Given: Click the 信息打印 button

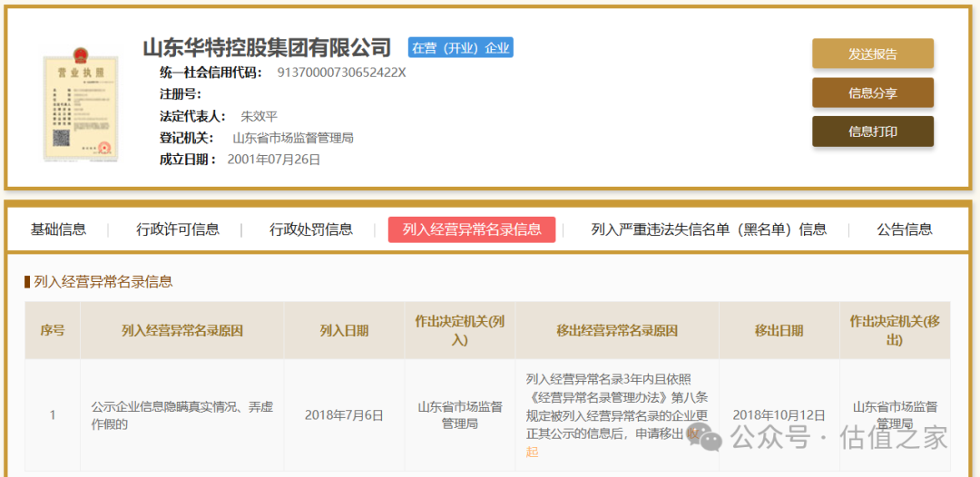Looking at the screenshot, I should [x=873, y=131].
